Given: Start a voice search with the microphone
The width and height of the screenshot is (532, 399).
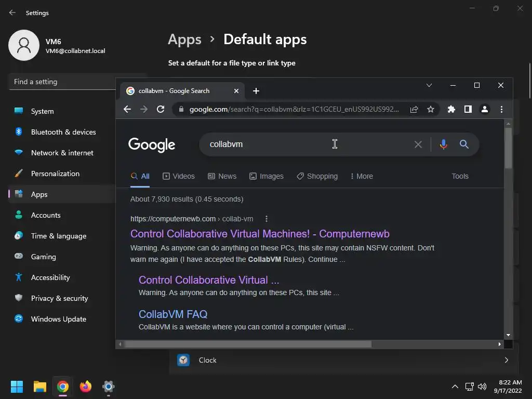Looking at the screenshot, I should pyautogui.click(x=443, y=144).
